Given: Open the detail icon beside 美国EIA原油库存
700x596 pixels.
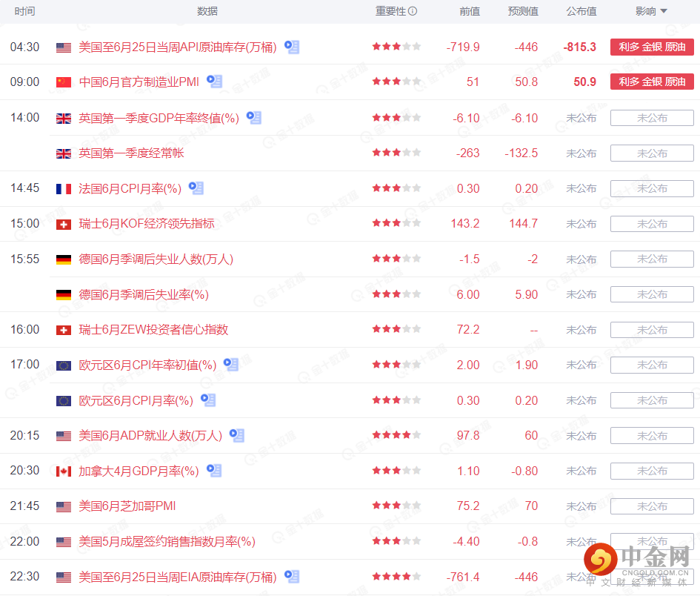Looking at the screenshot, I should click(292, 576).
